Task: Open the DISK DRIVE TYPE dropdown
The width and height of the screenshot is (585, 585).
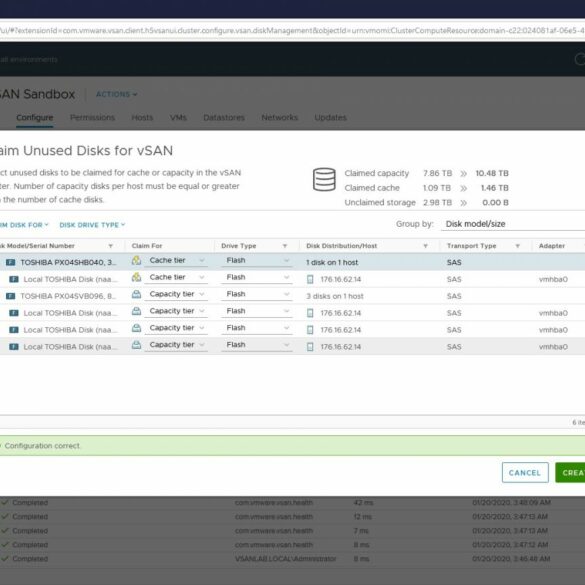Action: point(92,225)
